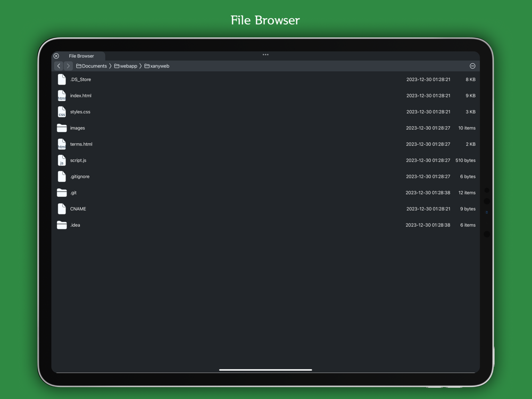
Task: Click the .DS_Store file icon
Action: [x=62, y=79]
